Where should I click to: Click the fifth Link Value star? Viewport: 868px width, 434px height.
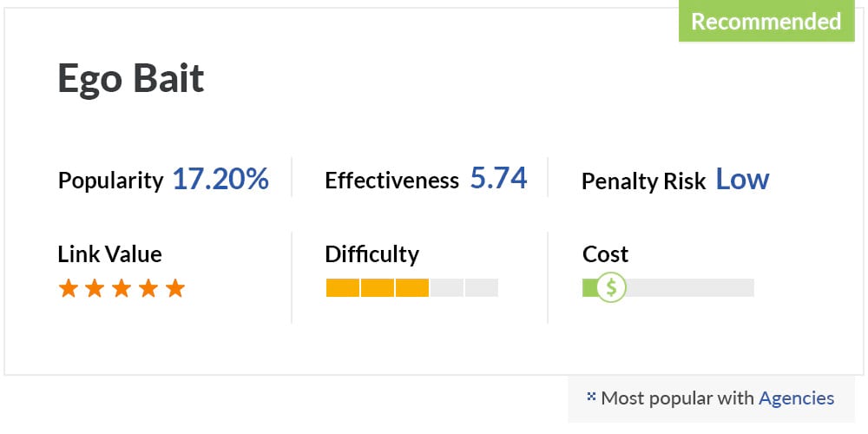tap(175, 288)
